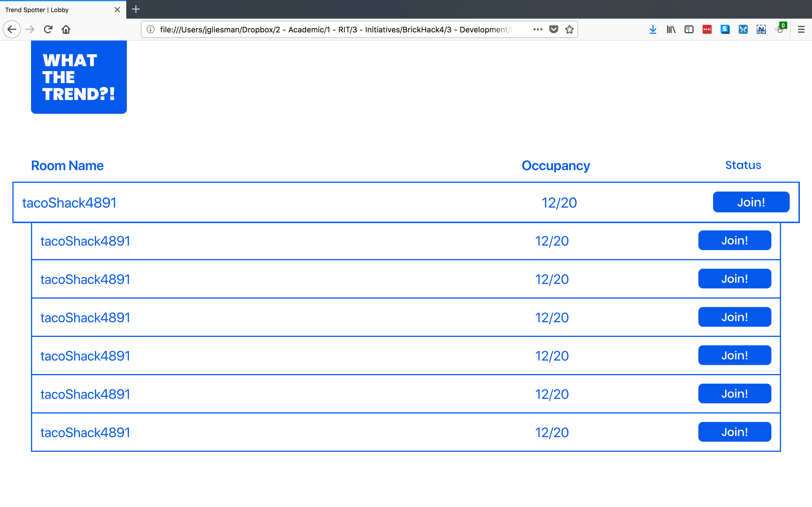
Task: Open the Firefox hamburger menu
Action: [x=801, y=30]
